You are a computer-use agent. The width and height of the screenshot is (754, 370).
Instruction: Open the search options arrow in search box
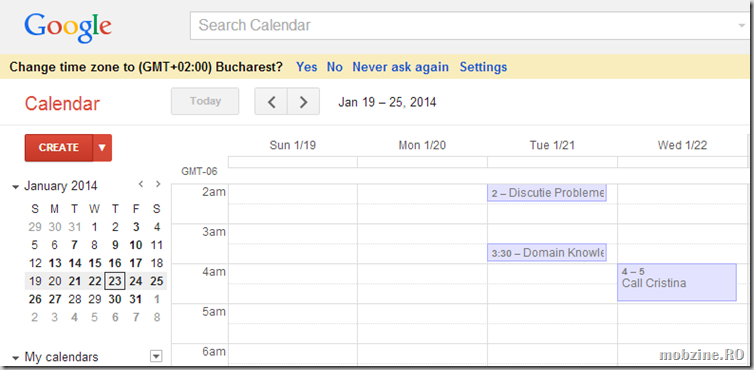742,26
